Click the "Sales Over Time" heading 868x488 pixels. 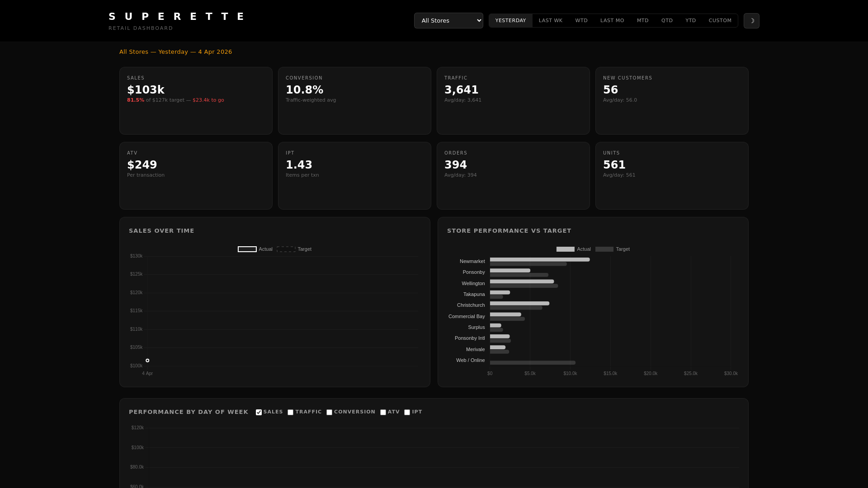point(161,231)
